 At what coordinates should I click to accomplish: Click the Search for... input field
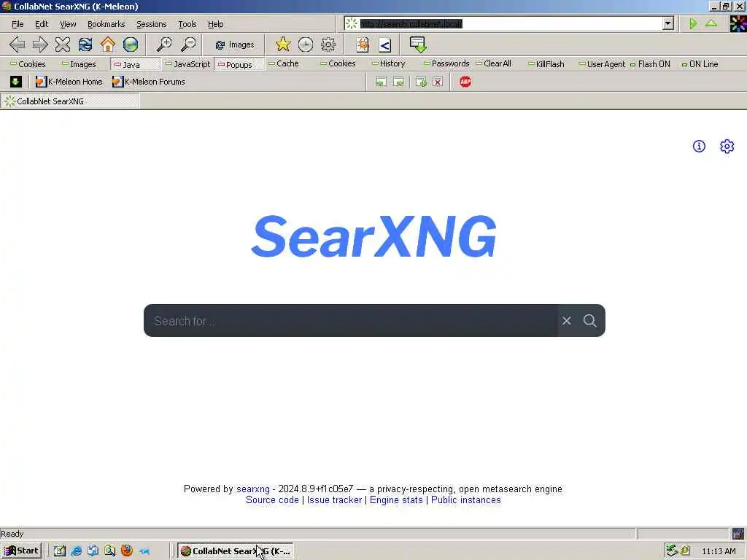tap(352, 321)
